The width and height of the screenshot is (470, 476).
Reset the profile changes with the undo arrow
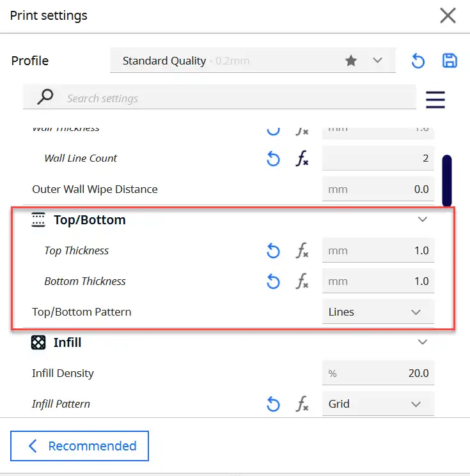pos(418,61)
